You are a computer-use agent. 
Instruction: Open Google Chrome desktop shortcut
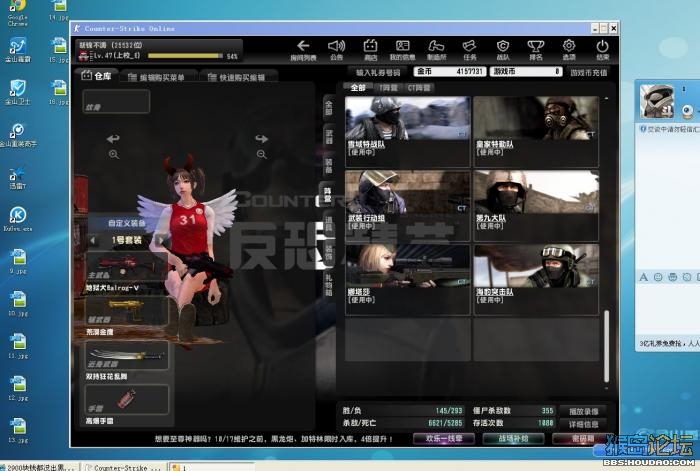tap(17, 13)
